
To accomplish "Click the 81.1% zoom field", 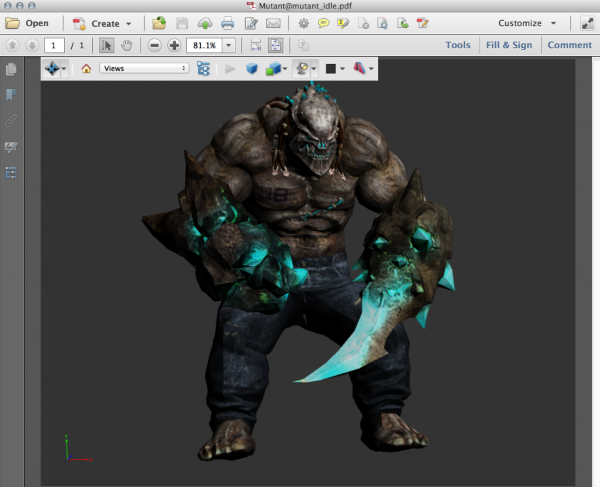I will pos(204,46).
